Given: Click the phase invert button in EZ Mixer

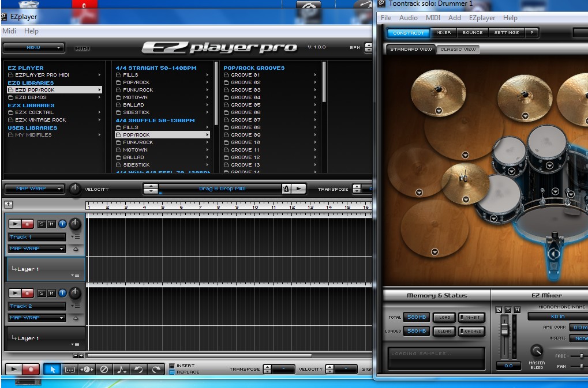Looking at the screenshot, I should [499, 310].
